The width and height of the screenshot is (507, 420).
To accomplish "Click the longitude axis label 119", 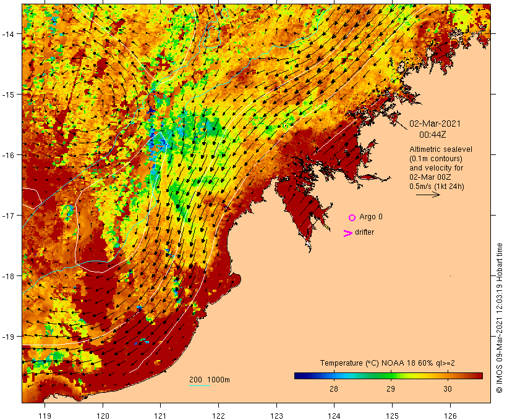I will (x=45, y=416).
